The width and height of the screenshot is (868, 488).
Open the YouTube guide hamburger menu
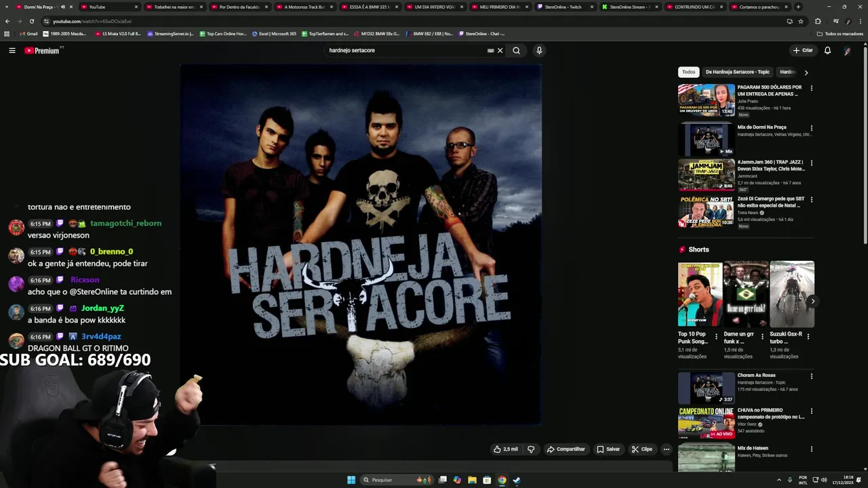coord(12,50)
